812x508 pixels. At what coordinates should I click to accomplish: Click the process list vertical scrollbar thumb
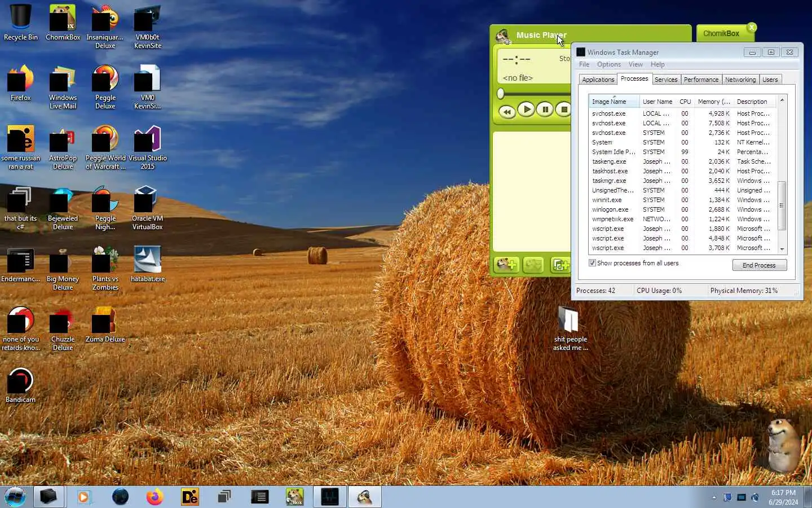(782, 205)
